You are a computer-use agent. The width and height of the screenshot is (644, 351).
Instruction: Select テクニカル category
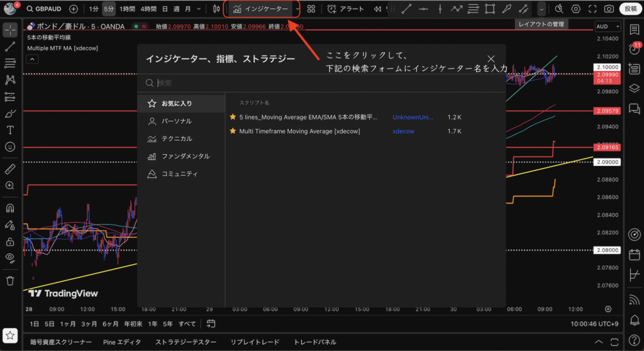pyautogui.click(x=181, y=139)
